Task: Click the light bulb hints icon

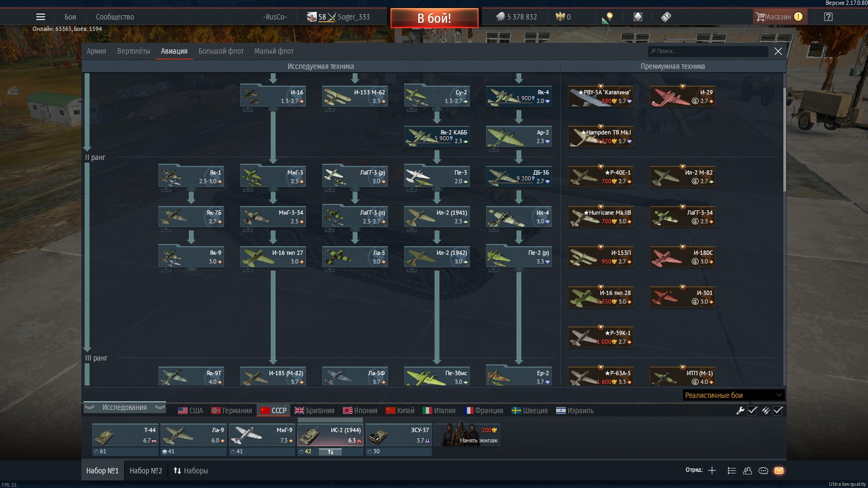Action: click(x=609, y=17)
